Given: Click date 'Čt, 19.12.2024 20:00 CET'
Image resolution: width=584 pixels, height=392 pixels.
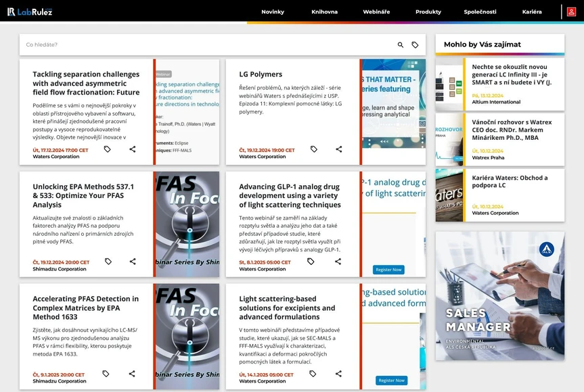Looking at the screenshot, I should [61, 262].
